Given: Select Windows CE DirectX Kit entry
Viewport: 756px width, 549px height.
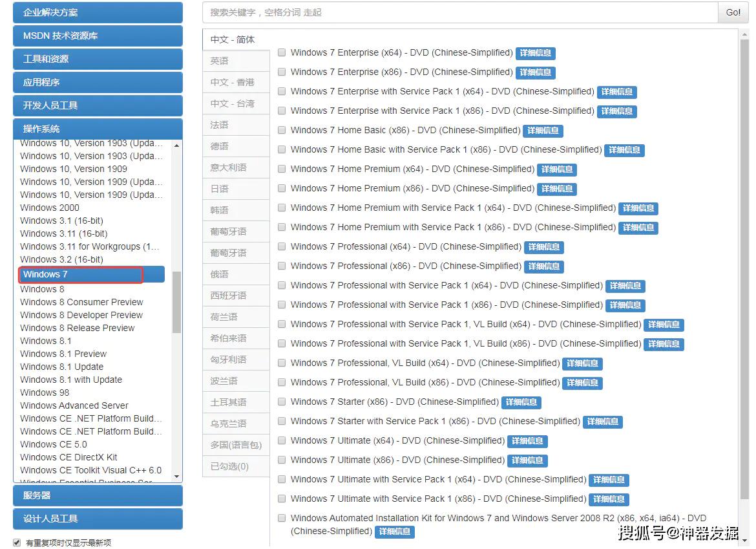Looking at the screenshot, I should tap(69, 457).
